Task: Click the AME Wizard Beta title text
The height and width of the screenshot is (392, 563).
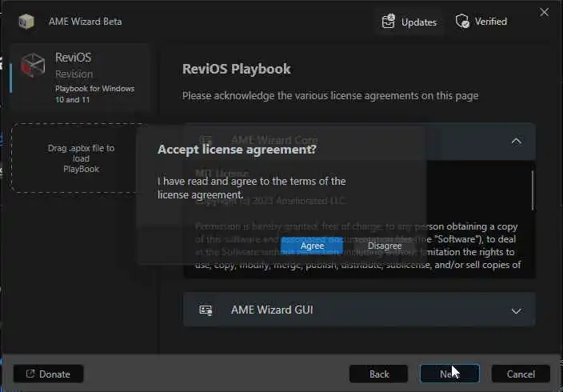Action: [x=85, y=22]
